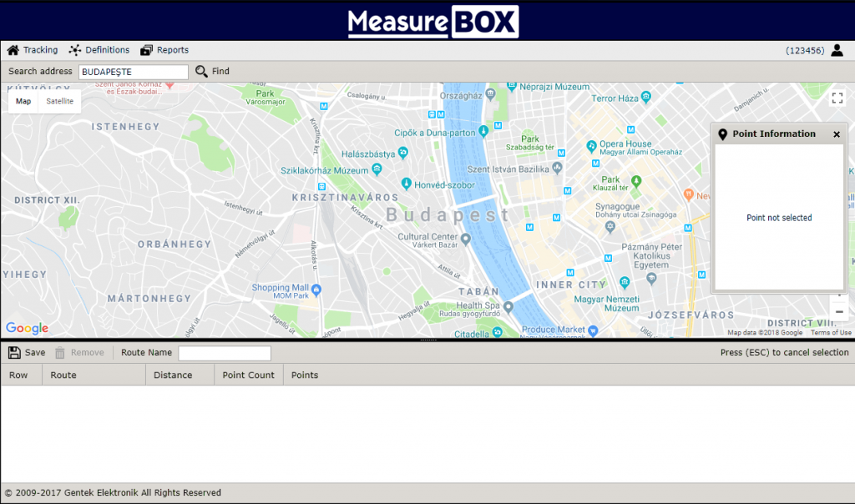Click the Find magnifier icon

pyautogui.click(x=201, y=72)
